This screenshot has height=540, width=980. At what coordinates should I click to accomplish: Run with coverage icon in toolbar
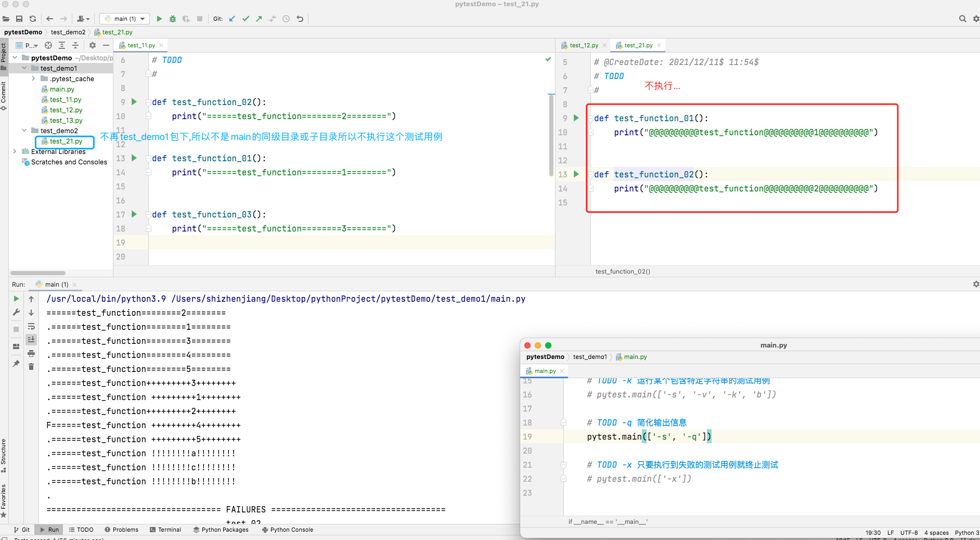pos(186,19)
